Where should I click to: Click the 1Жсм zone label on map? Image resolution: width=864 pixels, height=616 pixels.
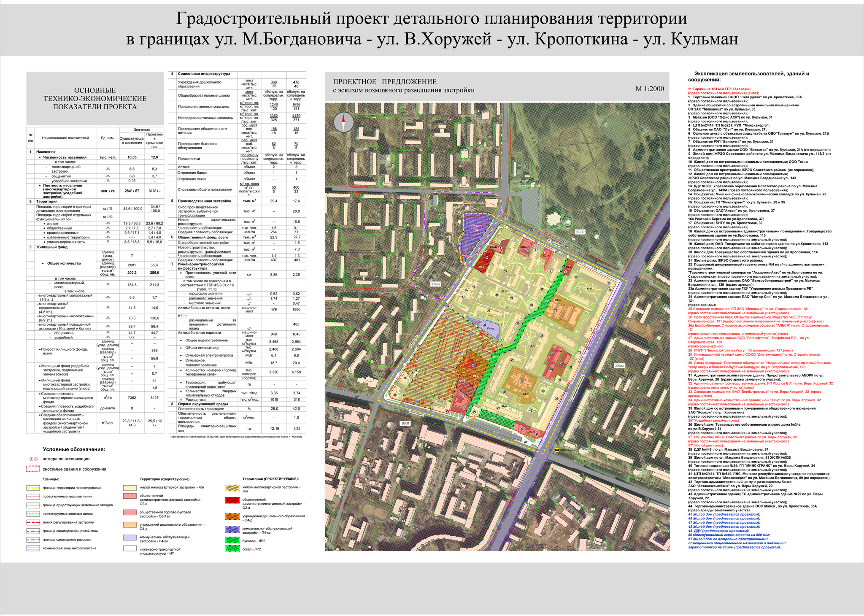pos(435,284)
